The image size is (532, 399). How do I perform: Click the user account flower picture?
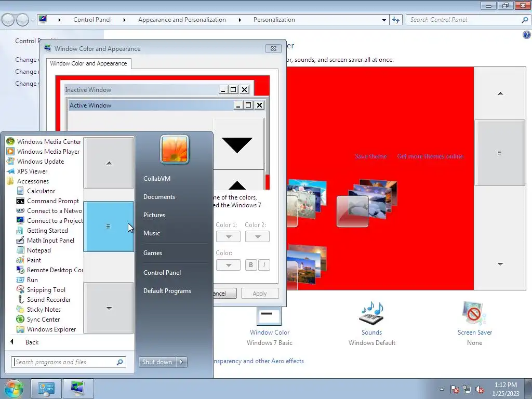point(175,149)
